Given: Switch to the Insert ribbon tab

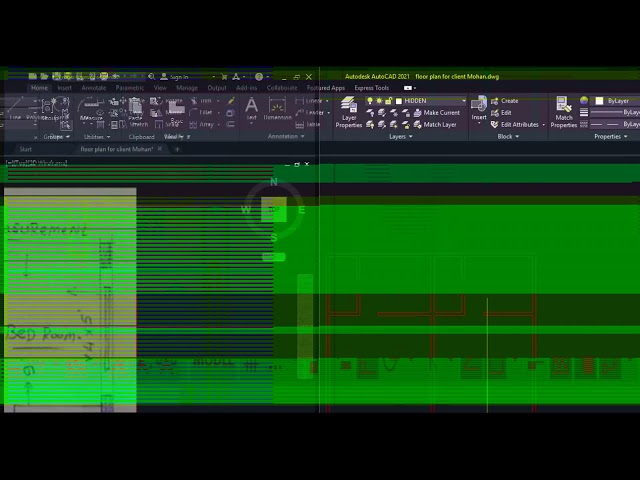Looking at the screenshot, I should pos(64,88).
